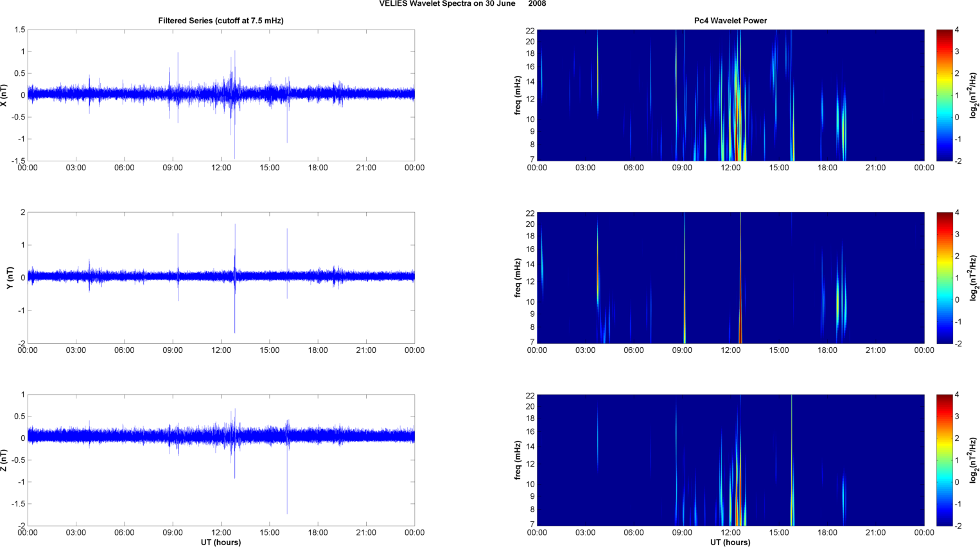This screenshot has height=547, width=980.
Task: Click inside the Z component time series plot
Action: pos(220,460)
